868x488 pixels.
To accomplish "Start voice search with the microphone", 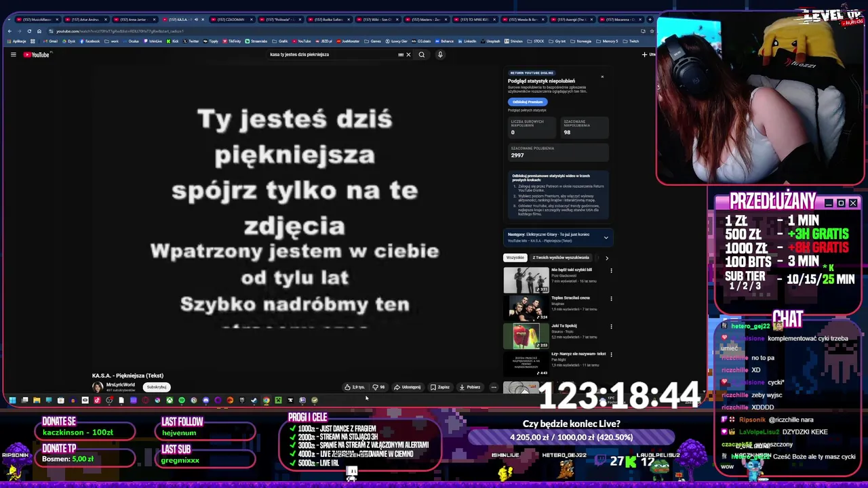I will 440,54.
